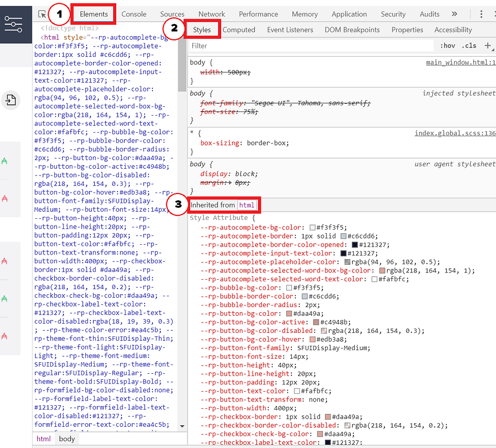Open the --rp-autocomplete-border color swatch
The height and width of the screenshot is (448, 496).
coord(344,236)
